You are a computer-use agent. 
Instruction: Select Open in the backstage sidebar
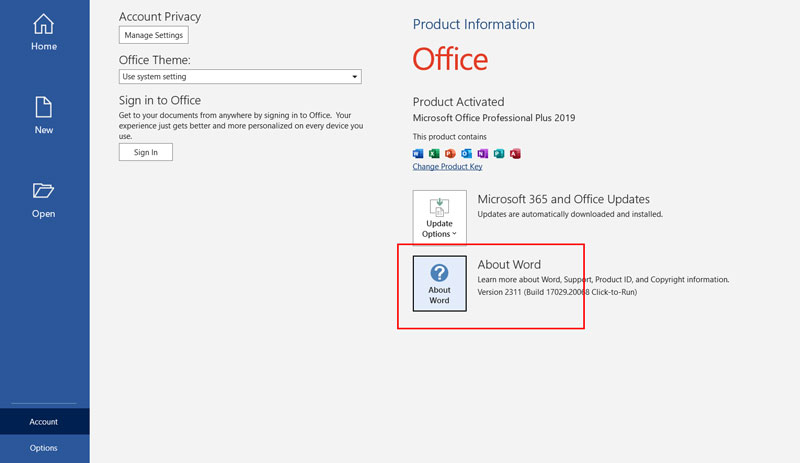(x=44, y=200)
